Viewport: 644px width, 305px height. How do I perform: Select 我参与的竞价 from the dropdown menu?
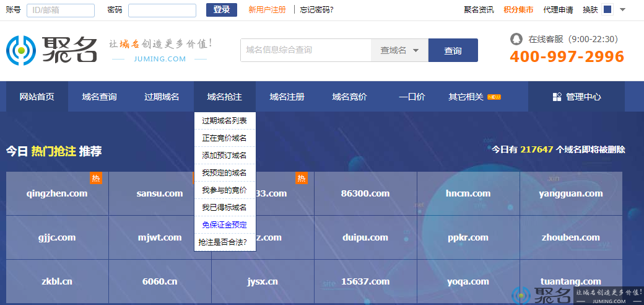[225, 190]
